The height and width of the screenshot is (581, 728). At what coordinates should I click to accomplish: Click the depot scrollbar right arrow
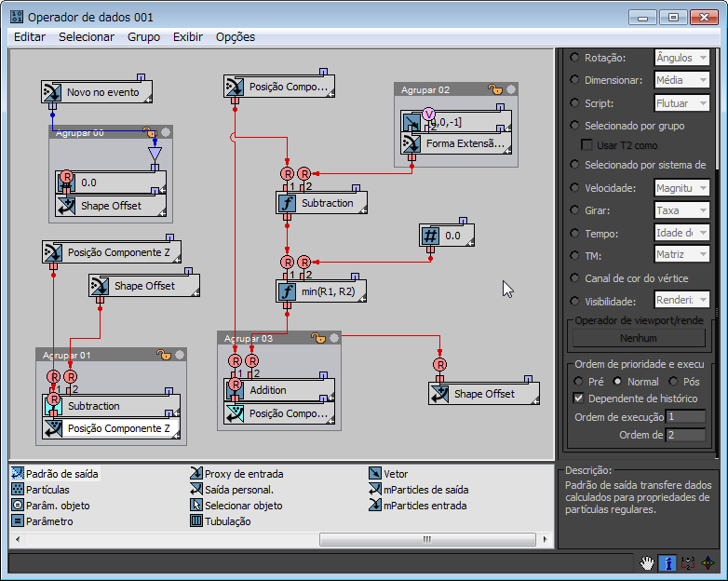tap(546, 539)
